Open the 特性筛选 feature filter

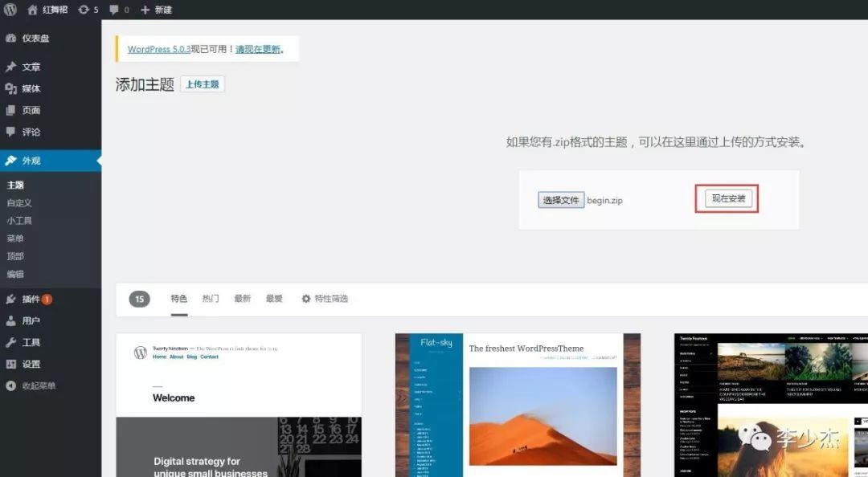click(x=325, y=299)
